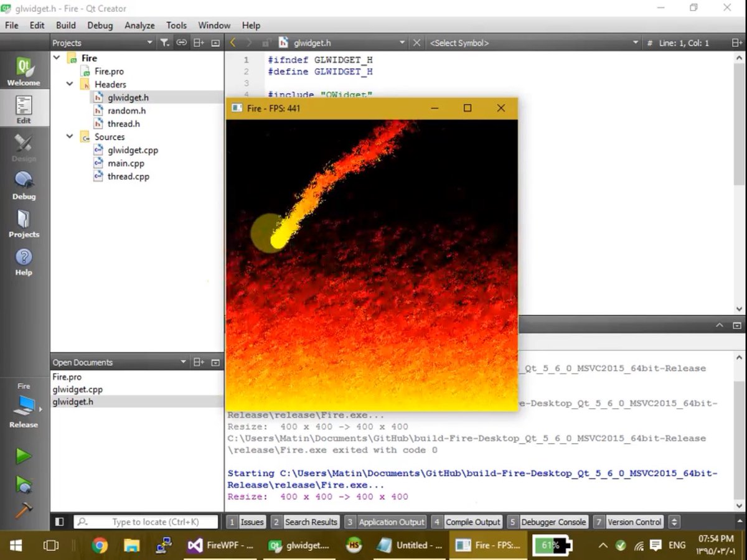The image size is (747, 560).
Task: Open the Open Documents pane dropdown
Action: 182,362
